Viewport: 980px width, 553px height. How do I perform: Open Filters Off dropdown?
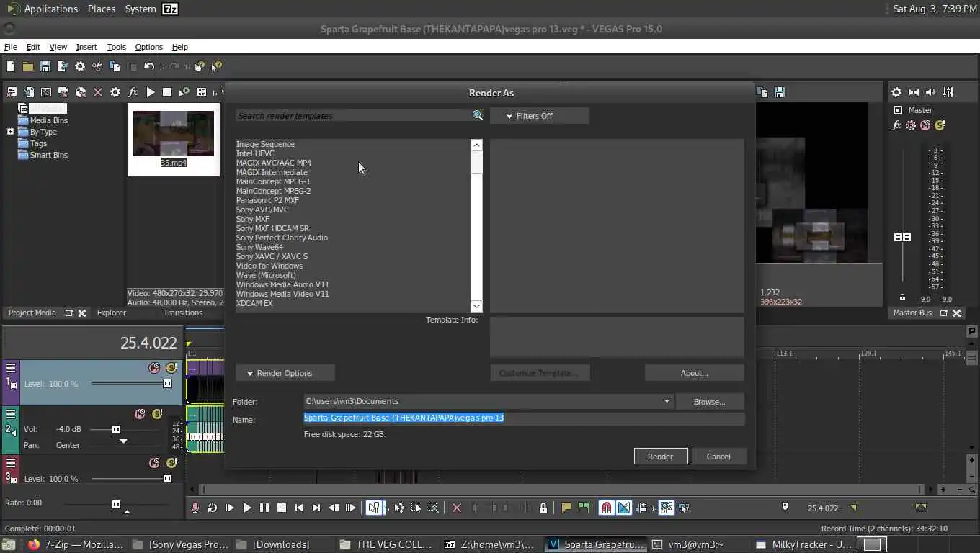pos(540,116)
